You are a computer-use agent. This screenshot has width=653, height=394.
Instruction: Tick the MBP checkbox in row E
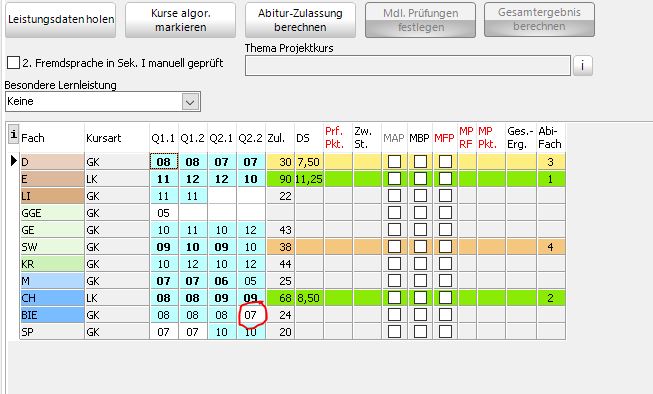[x=420, y=179]
